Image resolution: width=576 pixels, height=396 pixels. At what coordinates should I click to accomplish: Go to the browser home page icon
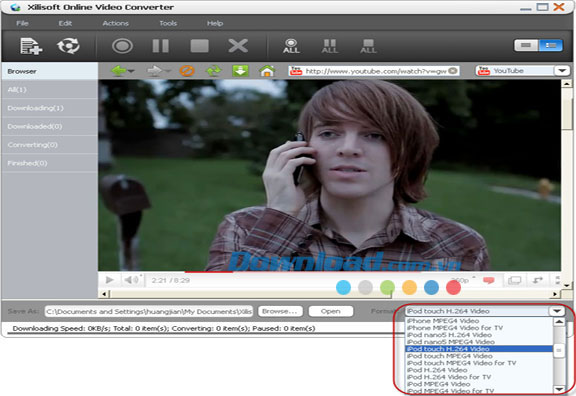point(267,71)
